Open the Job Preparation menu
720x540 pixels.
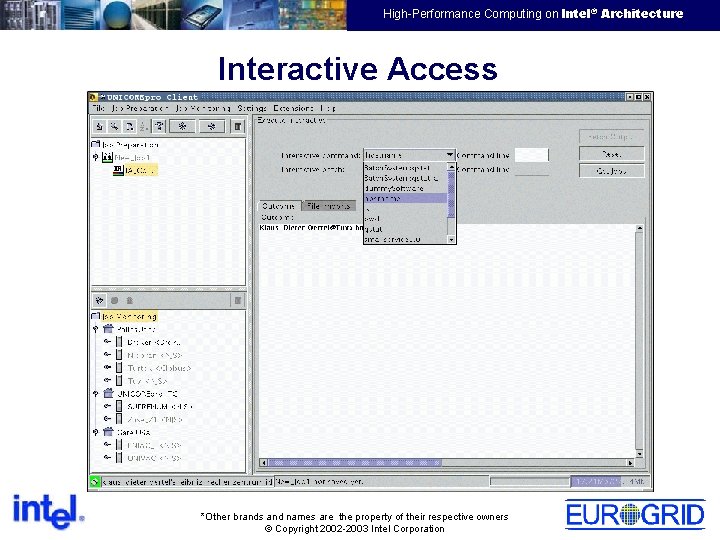(x=140, y=108)
